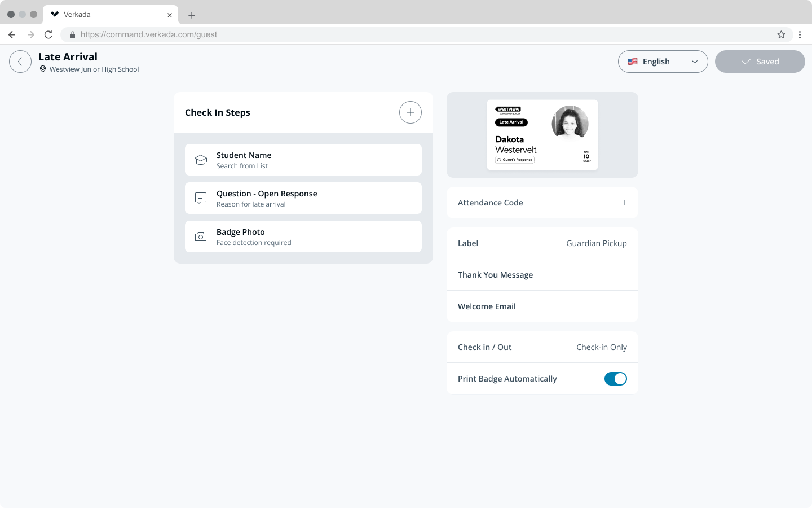Image resolution: width=812 pixels, height=508 pixels.
Task: Click the back arrow circle button
Action: coord(20,62)
